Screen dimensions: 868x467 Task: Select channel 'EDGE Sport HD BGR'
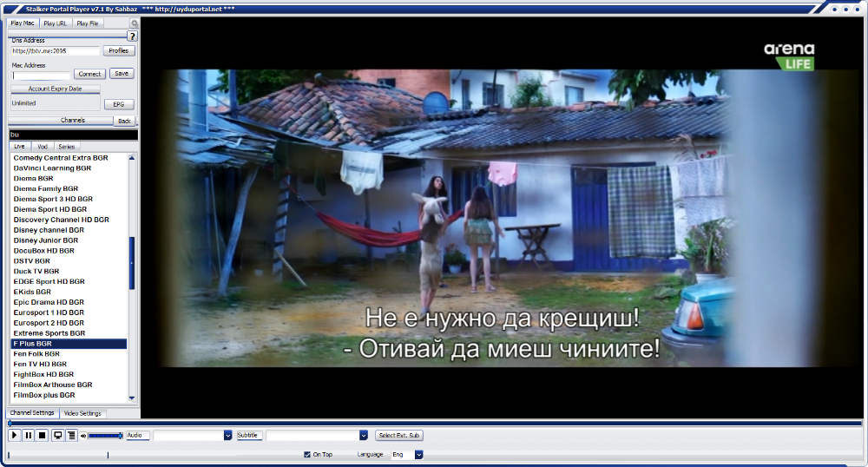coord(49,281)
